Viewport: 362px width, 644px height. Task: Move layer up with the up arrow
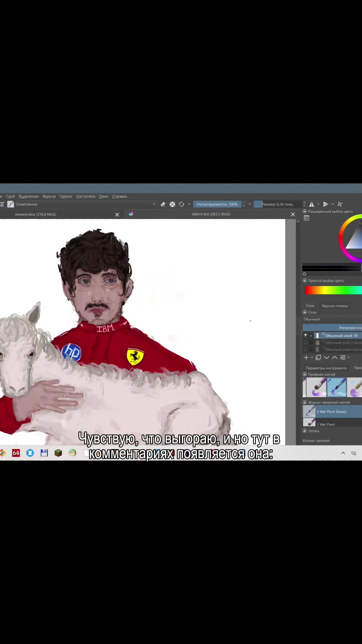coord(335,358)
